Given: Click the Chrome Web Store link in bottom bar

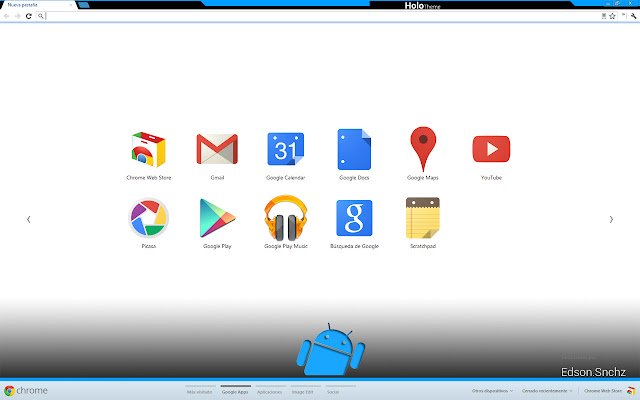Looking at the screenshot, I should 603,391.
